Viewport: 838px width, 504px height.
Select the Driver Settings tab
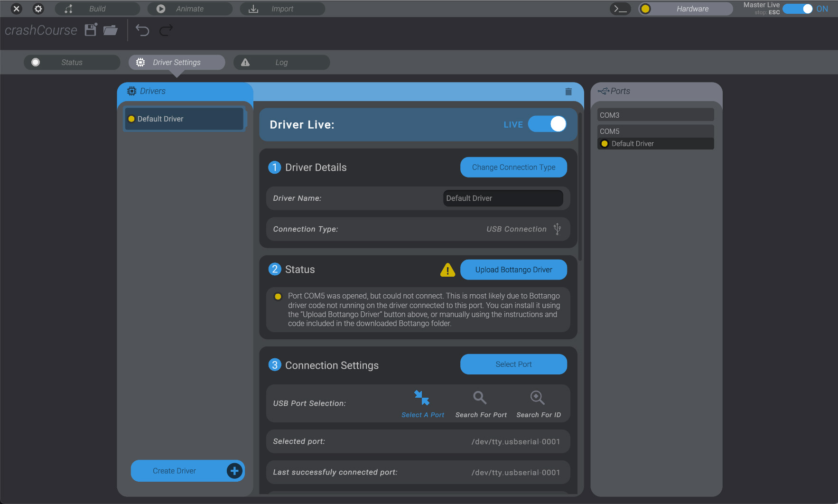[177, 62]
